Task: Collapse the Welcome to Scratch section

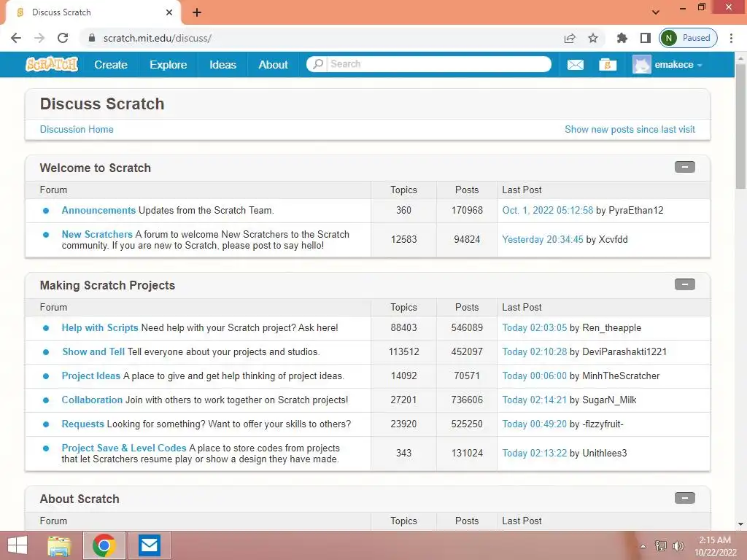Action: [684, 167]
